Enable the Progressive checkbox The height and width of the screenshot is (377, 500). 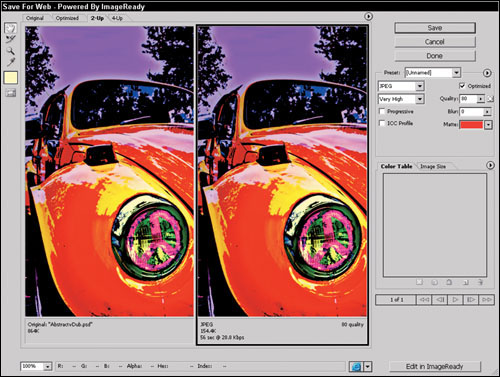click(382, 111)
